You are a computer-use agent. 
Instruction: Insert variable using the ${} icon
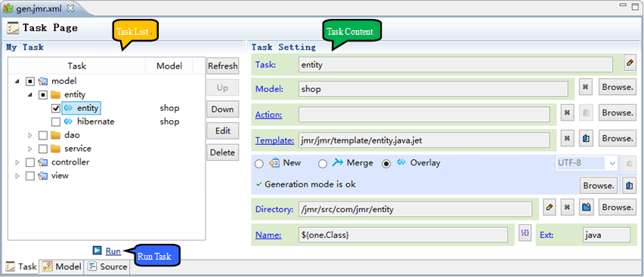click(525, 232)
